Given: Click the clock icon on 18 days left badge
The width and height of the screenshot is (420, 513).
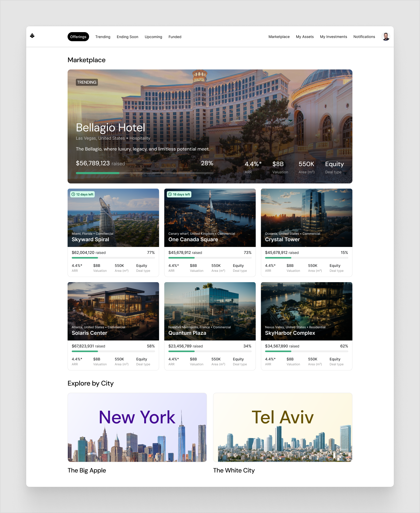Looking at the screenshot, I should pyautogui.click(x=170, y=194).
